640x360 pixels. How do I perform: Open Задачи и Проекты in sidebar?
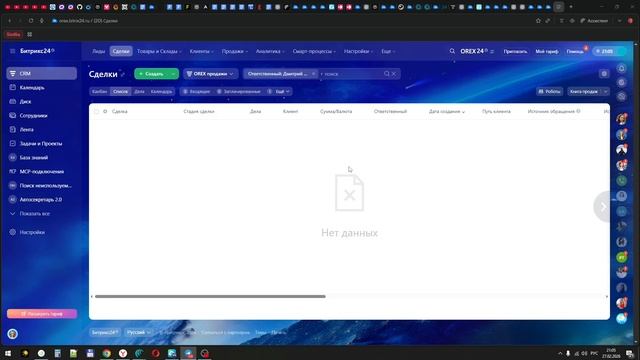click(41, 143)
